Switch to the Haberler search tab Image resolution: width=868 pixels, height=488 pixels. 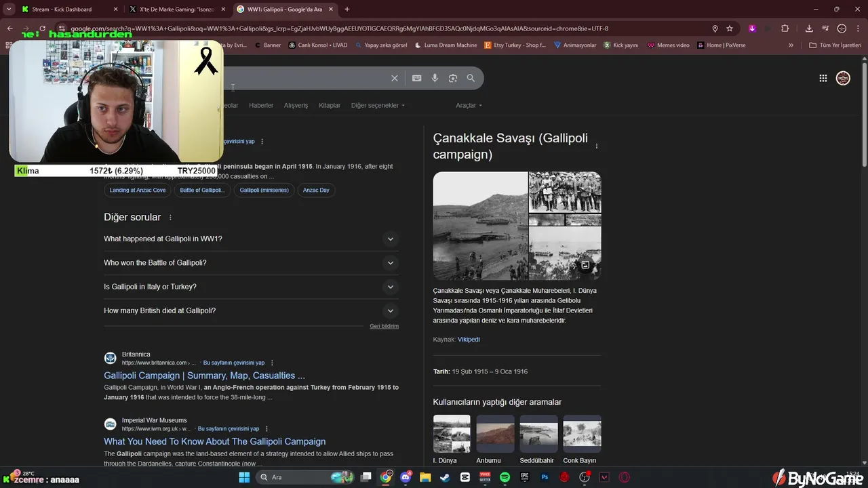[x=261, y=105]
